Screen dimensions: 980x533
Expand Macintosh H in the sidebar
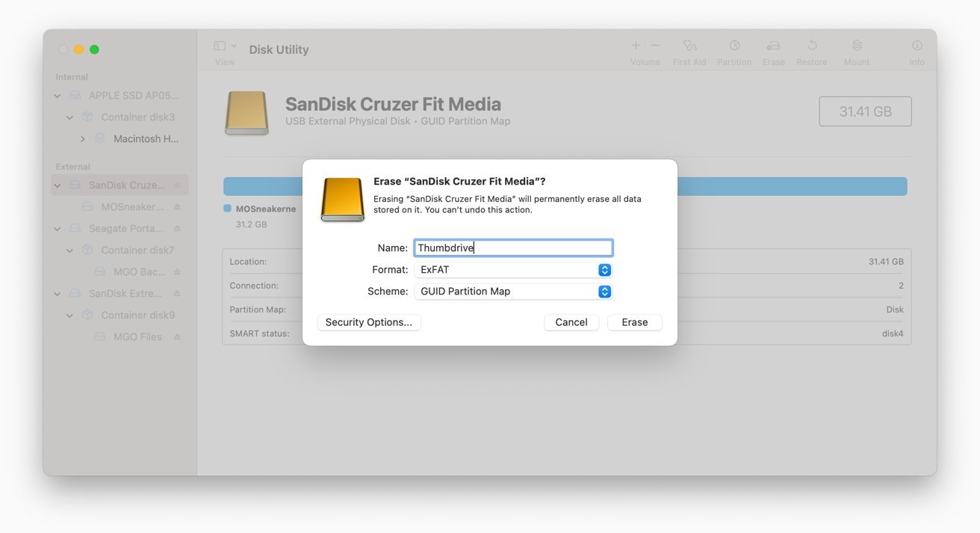click(x=82, y=138)
